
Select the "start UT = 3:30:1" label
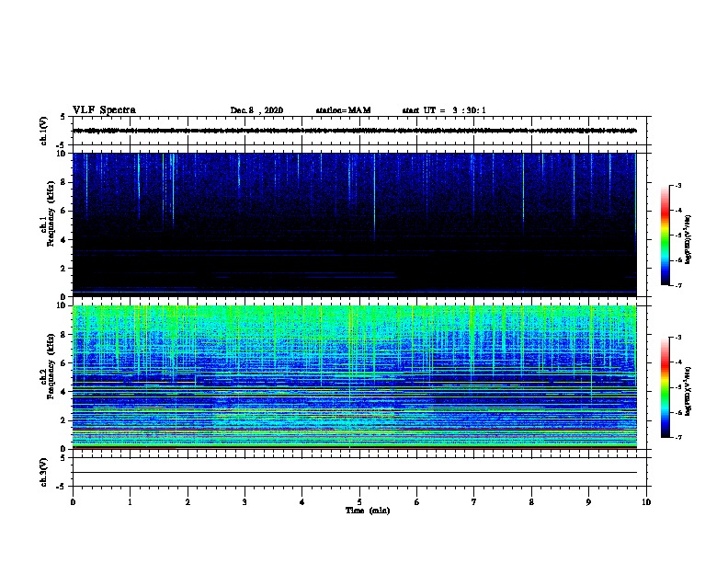pos(444,110)
